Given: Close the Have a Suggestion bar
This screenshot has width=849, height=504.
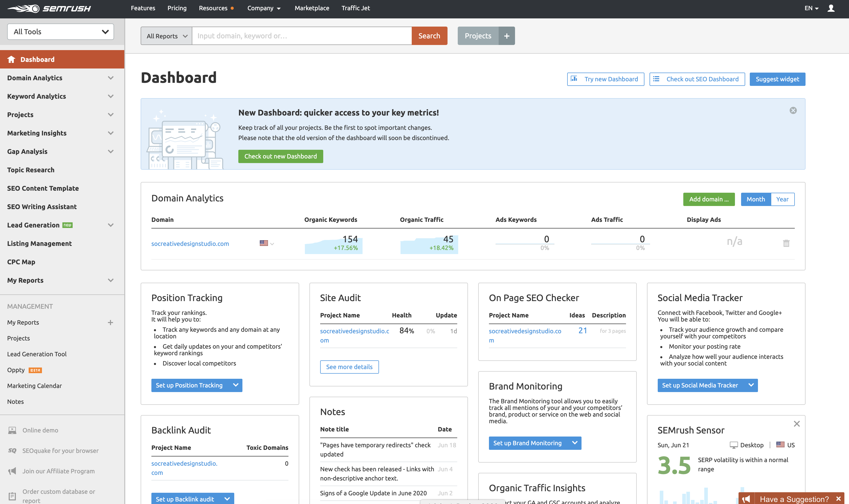Looking at the screenshot, I should [x=838, y=499].
